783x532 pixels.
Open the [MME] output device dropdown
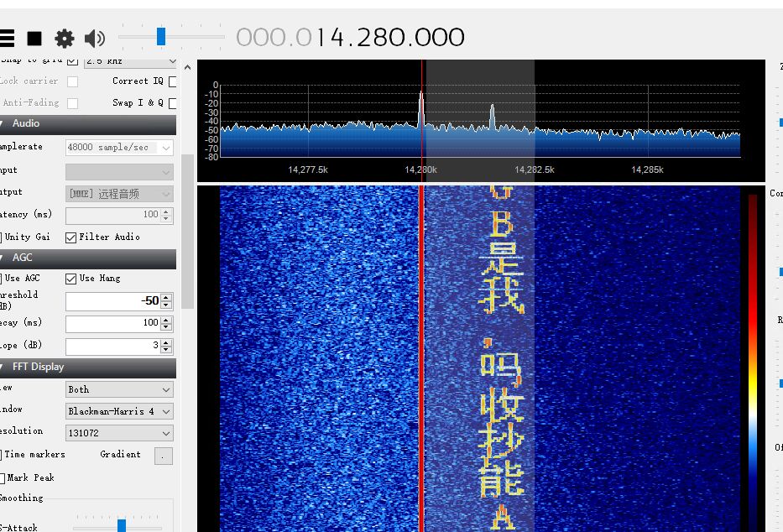click(x=119, y=194)
